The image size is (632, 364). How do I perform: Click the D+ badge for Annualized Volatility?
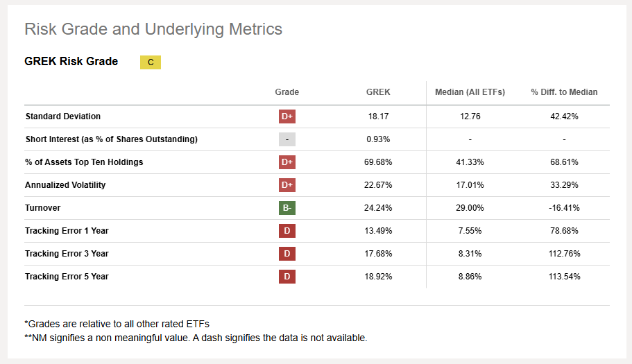[287, 185]
